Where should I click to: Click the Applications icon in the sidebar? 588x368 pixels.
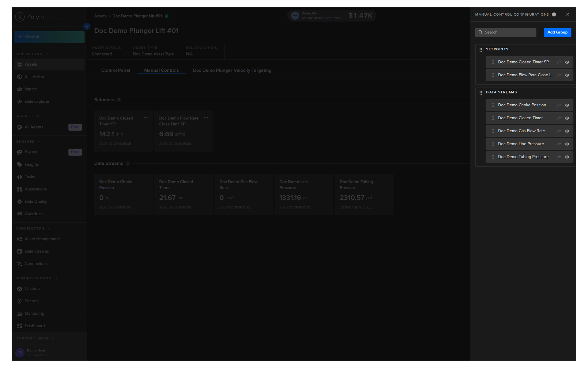click(x=20, y=189)
